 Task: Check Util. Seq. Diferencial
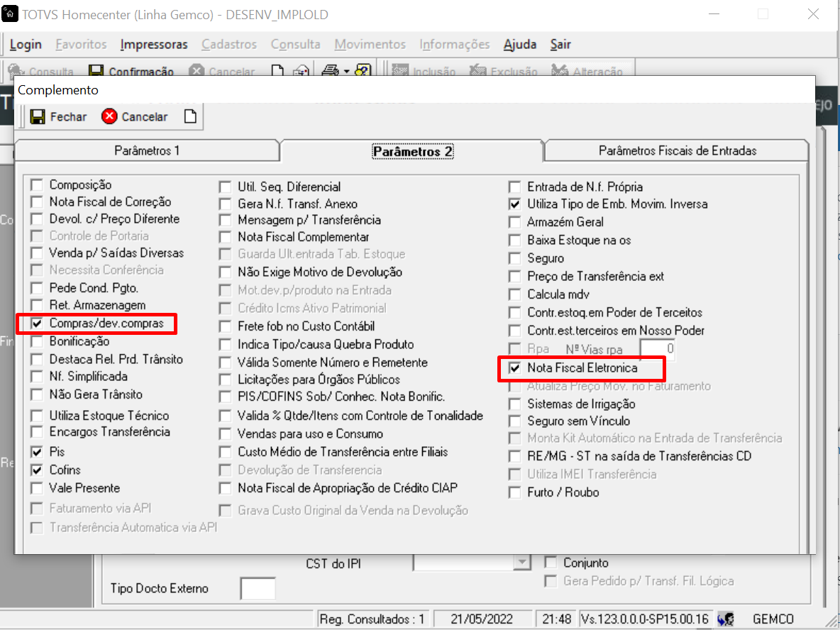[225, 187]
